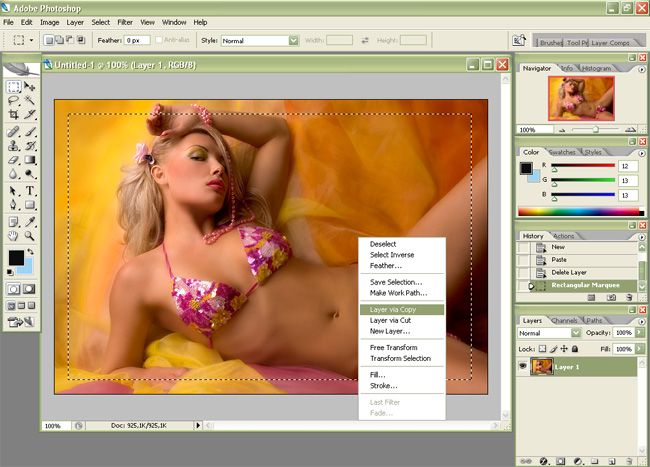
Task: Swap foreground and background colors
Action: tap(30, 252)
